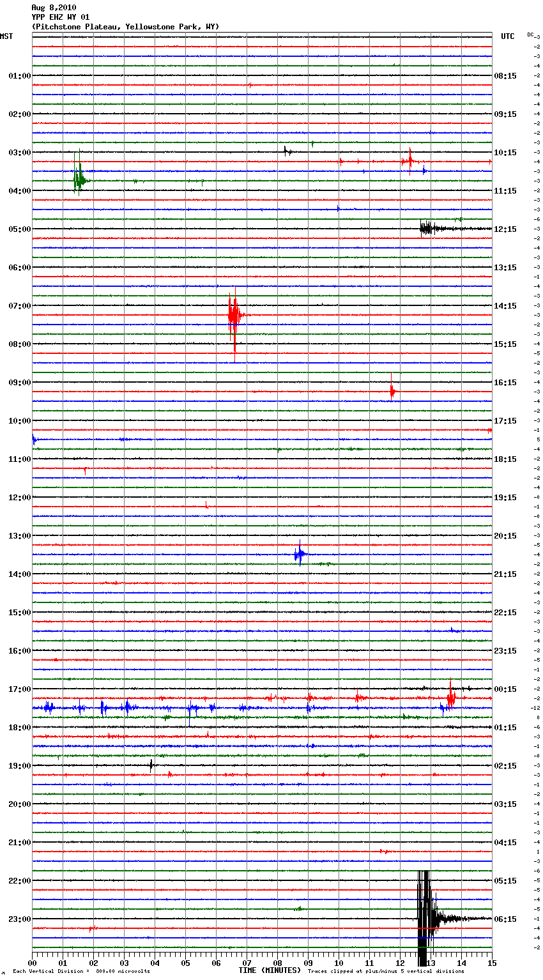
Task: Click the 'Each Vertical Division' scale note
Action: click(x=81, y=972)
